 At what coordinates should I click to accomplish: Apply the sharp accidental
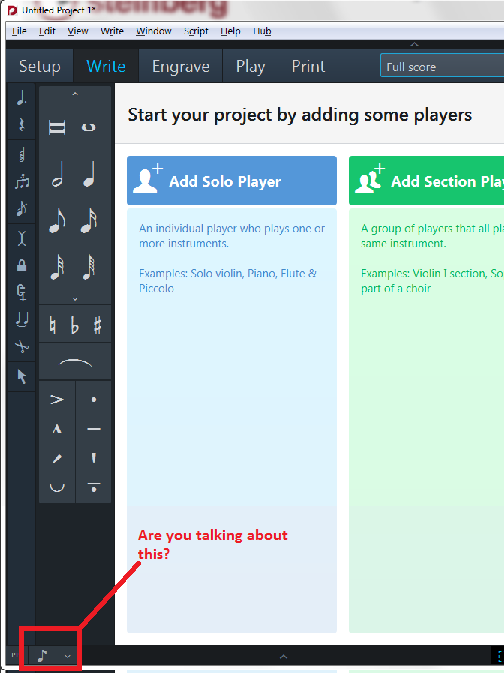97,325
